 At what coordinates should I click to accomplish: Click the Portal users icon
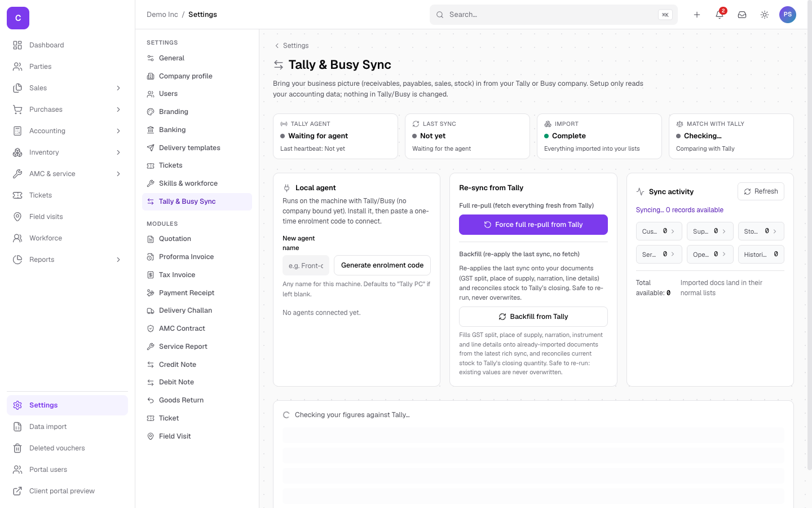(x=17, y=470)
